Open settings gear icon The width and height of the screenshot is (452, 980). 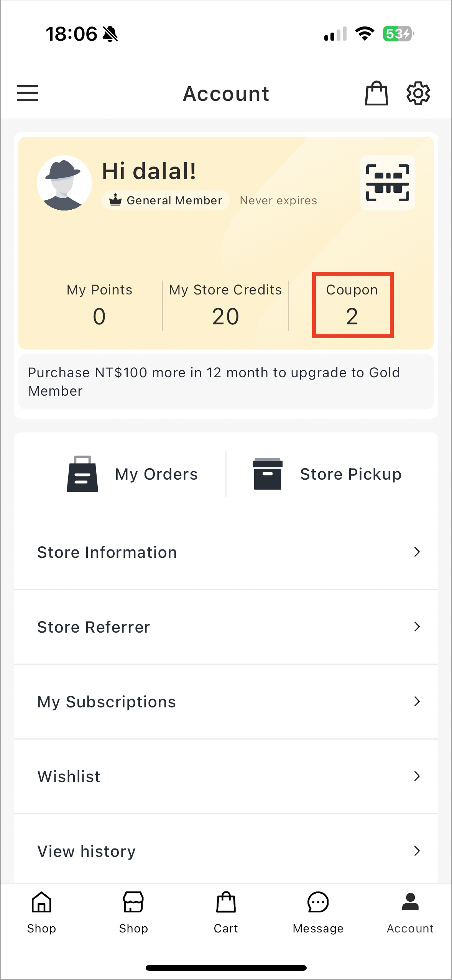(418, 93)
